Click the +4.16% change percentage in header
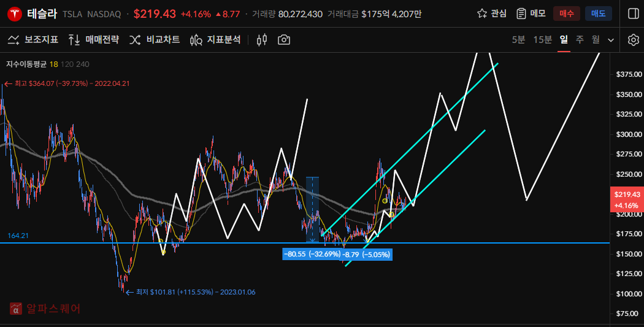This screenshot has height=327, width=644. 196,14
